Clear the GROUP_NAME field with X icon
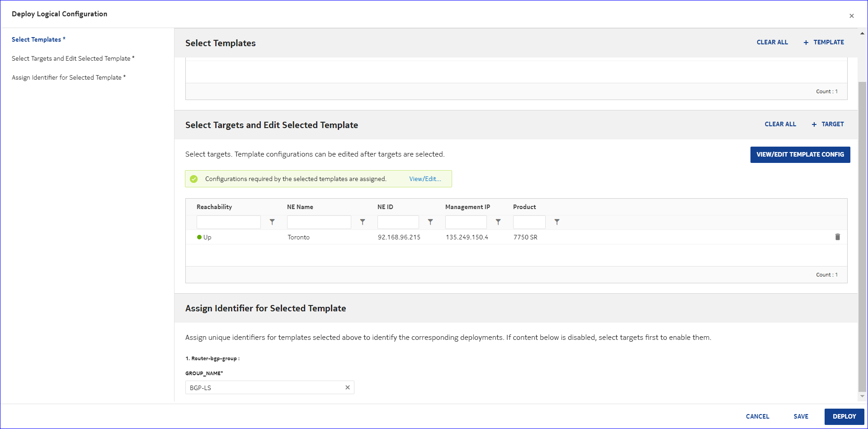Viewport: 868px width, 429px height. click(x=348, y=387)
